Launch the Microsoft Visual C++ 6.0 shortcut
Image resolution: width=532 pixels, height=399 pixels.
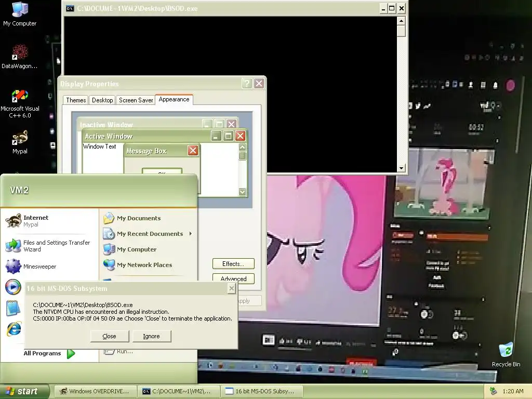point(20,104)
